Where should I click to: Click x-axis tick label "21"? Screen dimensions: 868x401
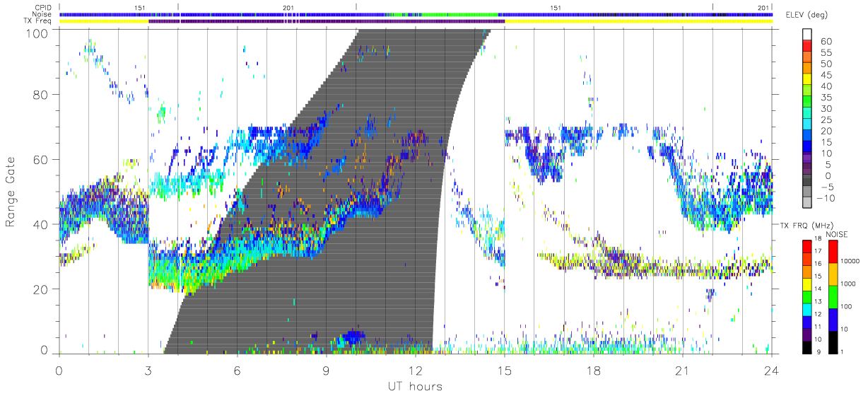[682, 370]
